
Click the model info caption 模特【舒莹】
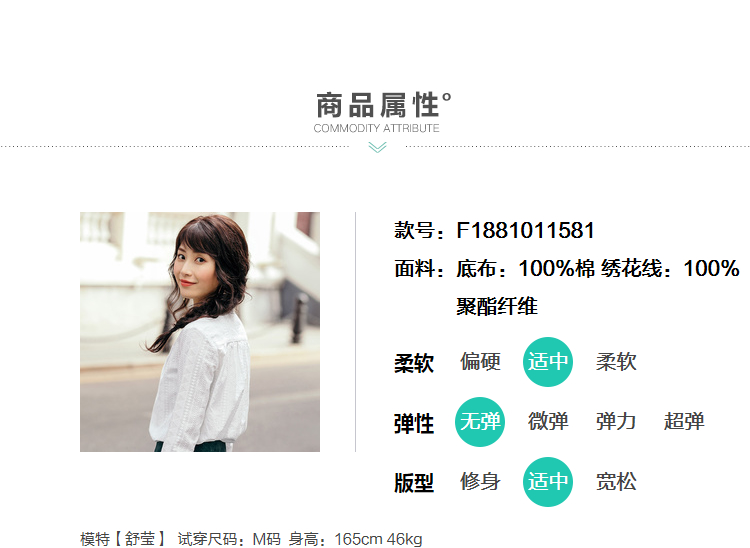point(123,539)
